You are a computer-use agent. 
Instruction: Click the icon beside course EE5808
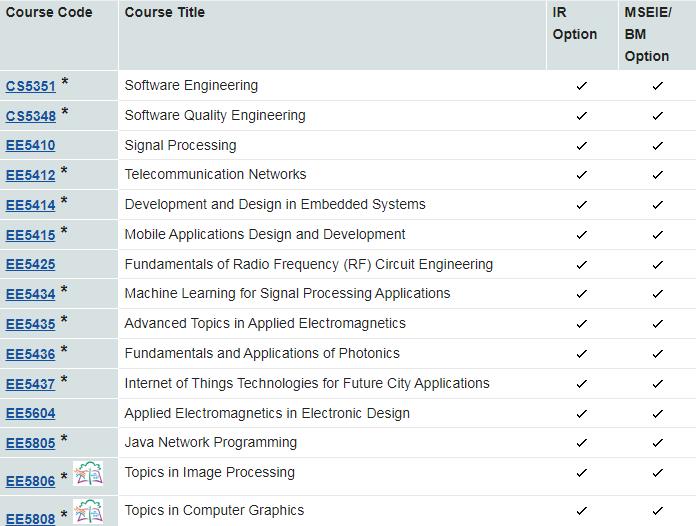89,511
